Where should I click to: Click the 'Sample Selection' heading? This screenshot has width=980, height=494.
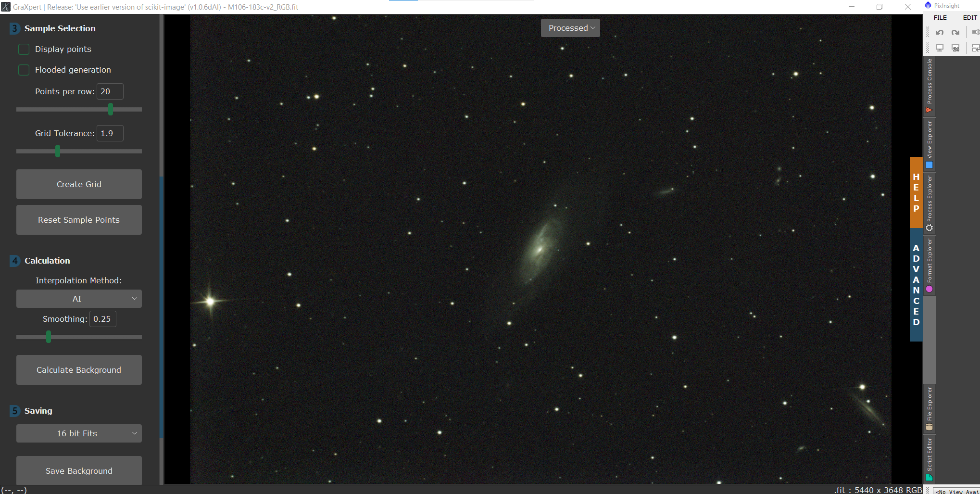pyautogui.click(x=60, y=28)
